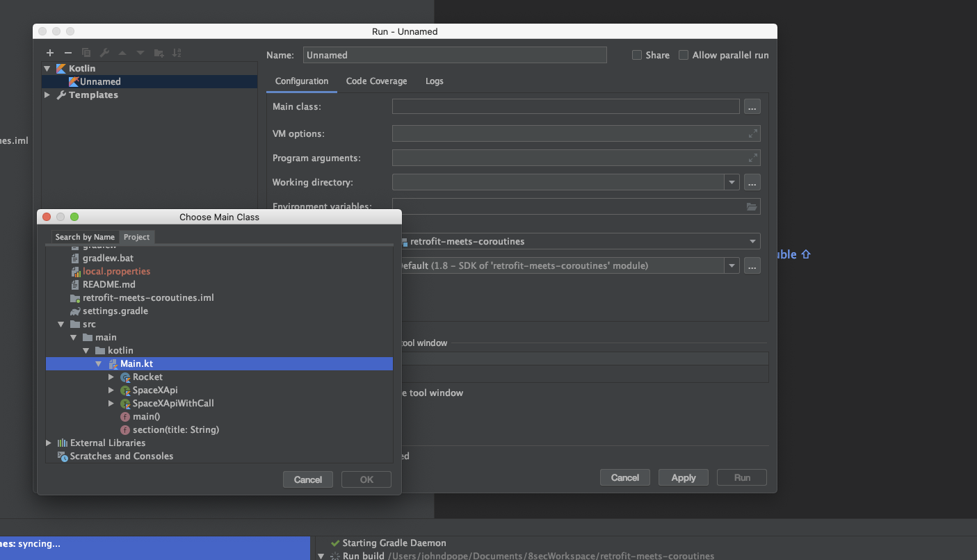The image size is (977, 560).
Task: Click the local.properties file icon
Action: (x=75, y=272)
